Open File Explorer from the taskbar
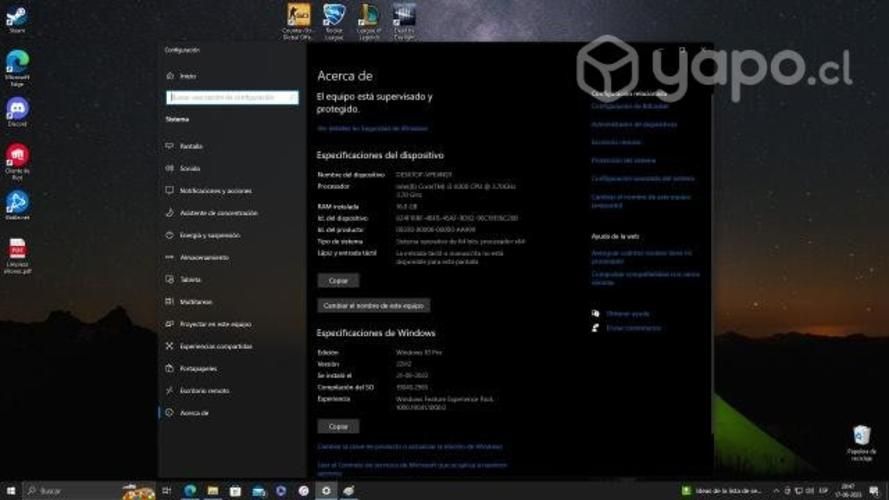This screenshot has width=889, height=500. (x=213, y=490)
